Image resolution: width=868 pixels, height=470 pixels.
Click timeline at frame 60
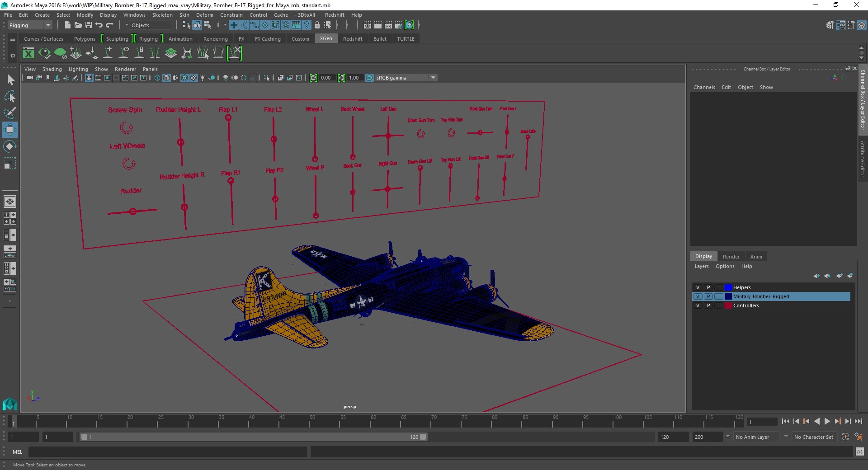pos(370,422)
